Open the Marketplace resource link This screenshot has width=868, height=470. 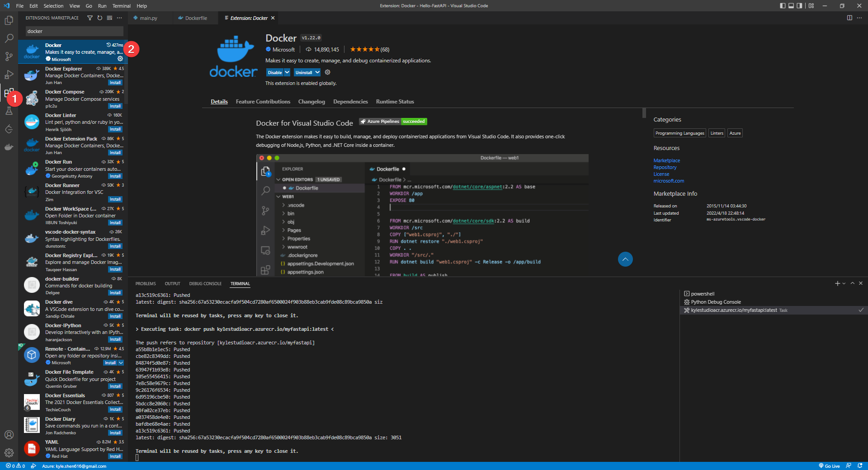[x=666, y=160]
